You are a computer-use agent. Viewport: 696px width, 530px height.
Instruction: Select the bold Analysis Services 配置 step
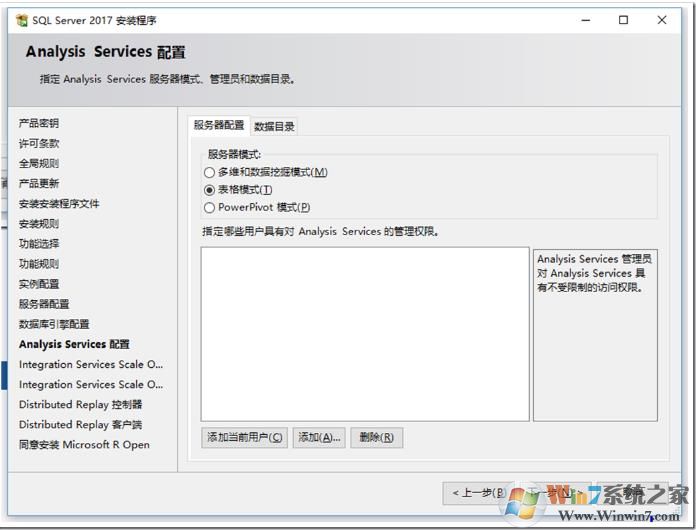click(74, 344)
